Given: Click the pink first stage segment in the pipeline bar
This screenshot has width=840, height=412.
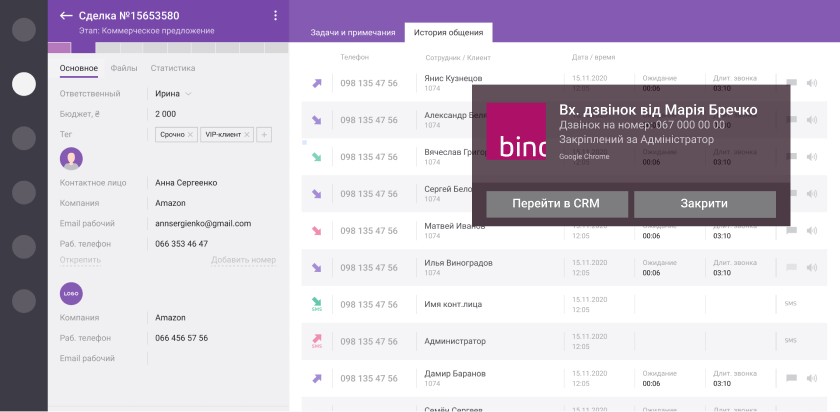Looking at the screenshot, I should pyautogui.click(x=59, y=48).
